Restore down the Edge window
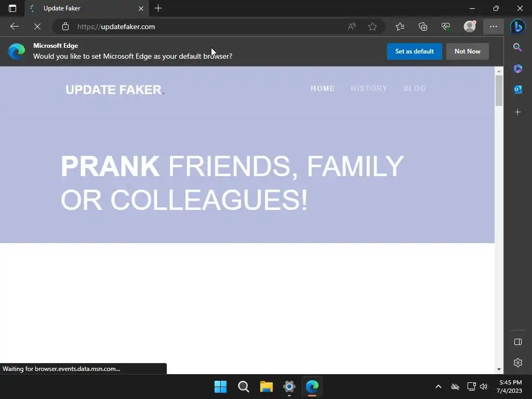 [x=496, y=8]
